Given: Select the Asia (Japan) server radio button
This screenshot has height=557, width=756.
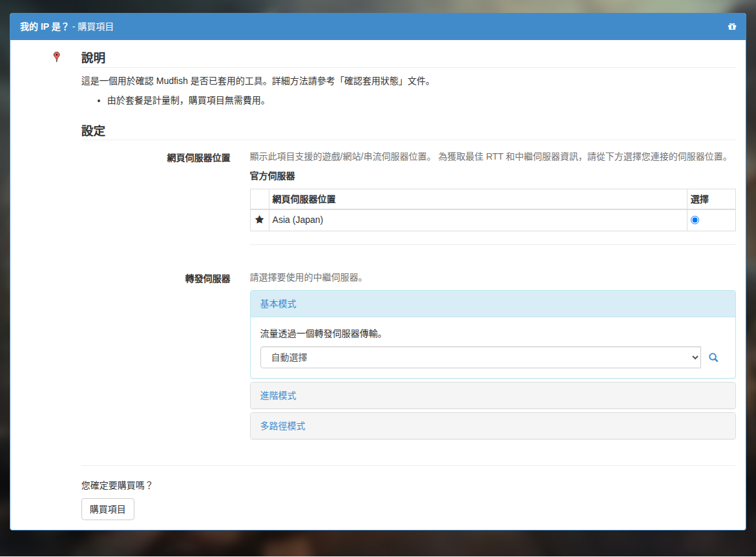Looking at the screenshot, I should (695, 220).
